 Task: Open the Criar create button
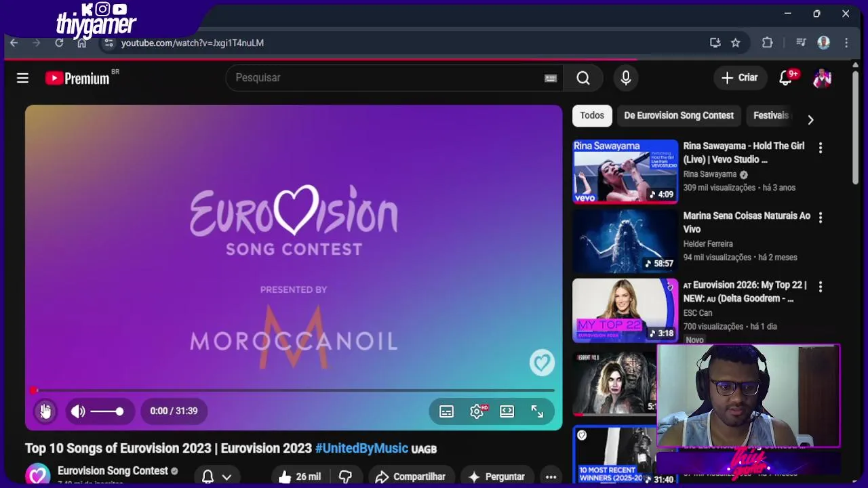[740, 78]
